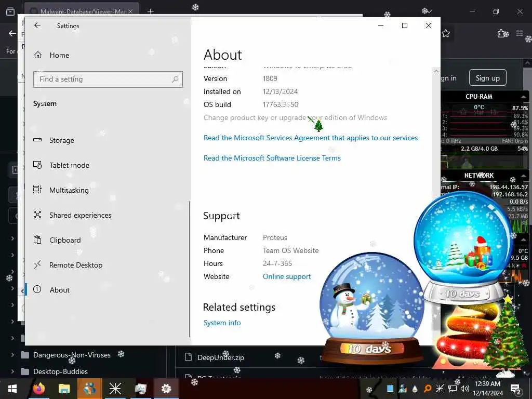The height and width of the screenshot is (399, 532).
Task: Switch to Settings gear on the taskbar
Action: click(166, 389)
